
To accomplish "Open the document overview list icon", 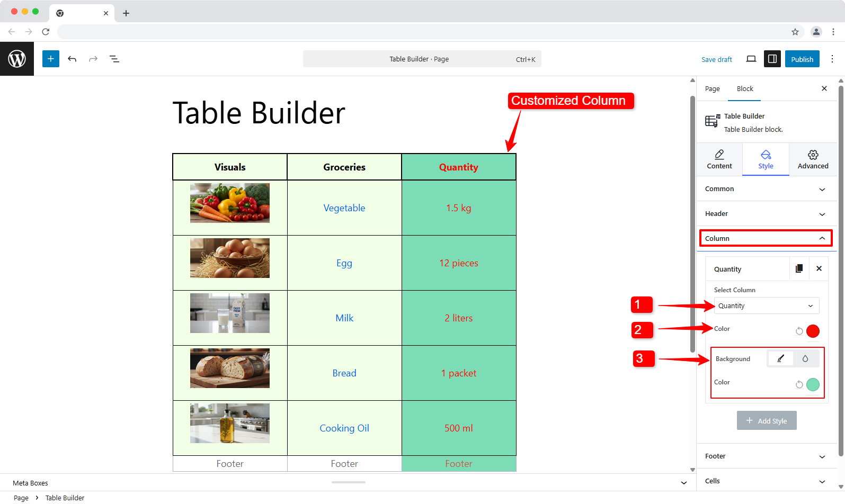I will click(x=114, y=59).
